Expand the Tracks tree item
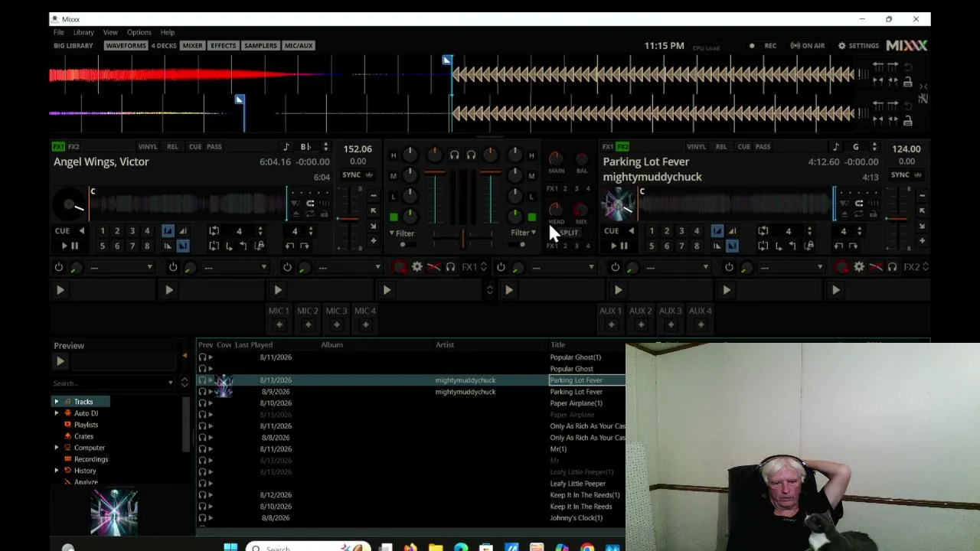The width and height of the screenshot is (980, 551). coord(56,402)
